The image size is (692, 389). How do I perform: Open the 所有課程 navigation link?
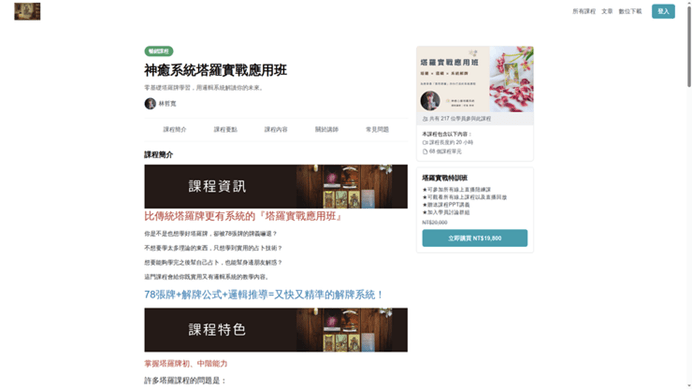click(584, 11)
